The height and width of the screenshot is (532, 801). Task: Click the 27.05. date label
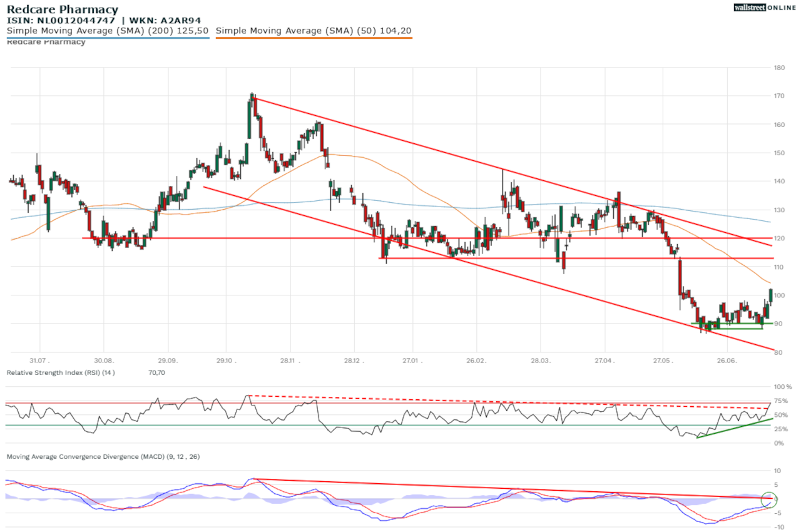click(x=663, y=361)
